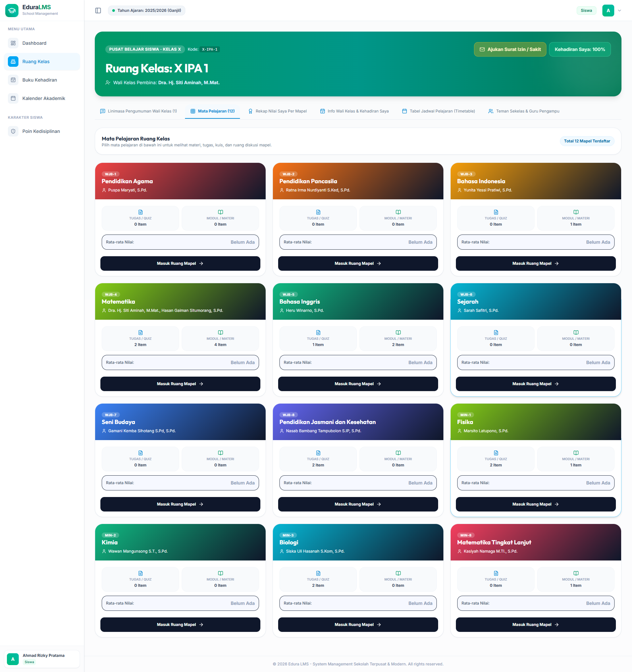Viewport: 632px width, 672px height.
Task: Click the Tahun Ajaran 2025/2026 pill
Action: pyautogui.click(x=146, y=11)
